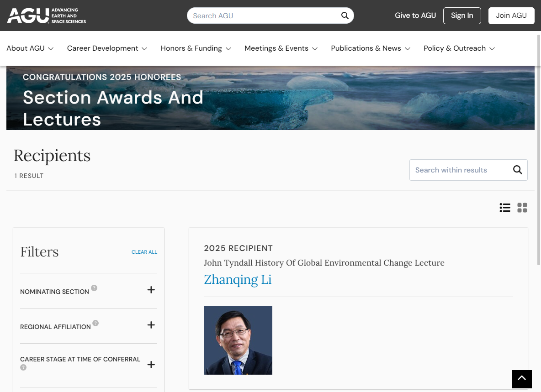
Task: Open Zhanqing Li recipient profile link
Action: click(x=238, y=279)
